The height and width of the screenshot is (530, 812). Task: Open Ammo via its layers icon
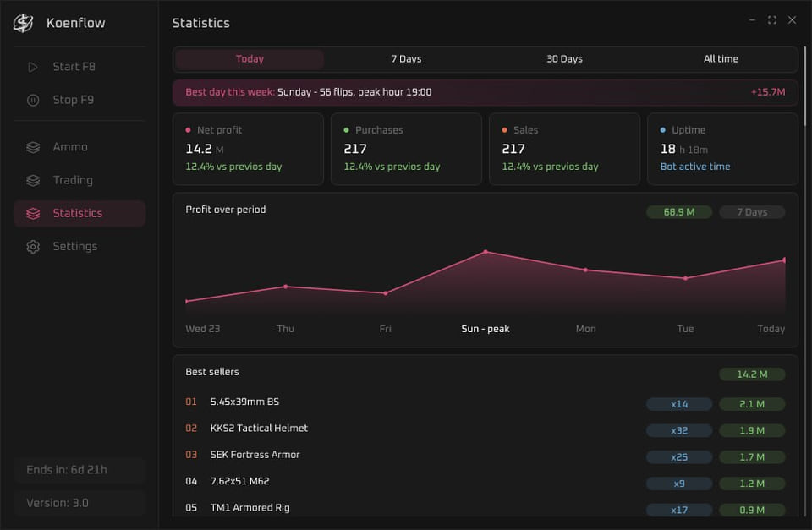pyautogui.click(x=33, y=148)
